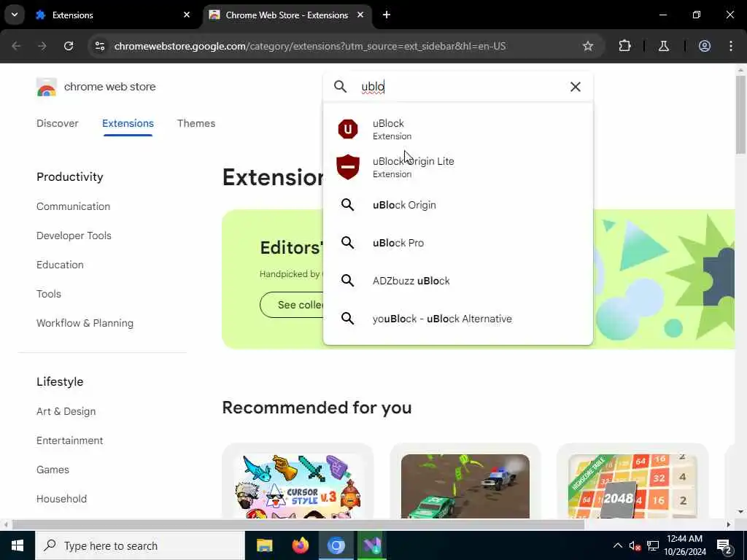Viewport: 747px width, 560px height.
Task: Click the muted volume tray icon
Action: [635, 545]
